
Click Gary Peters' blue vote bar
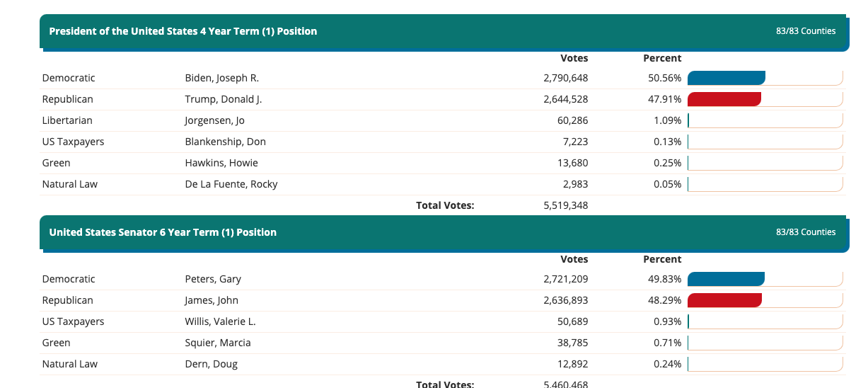tap(726, 279)
